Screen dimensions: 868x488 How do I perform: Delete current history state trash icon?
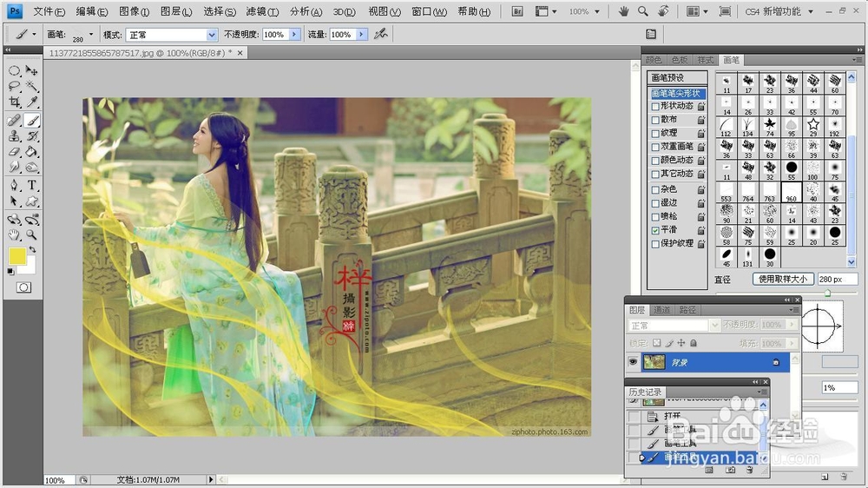[x=750, y=471]
